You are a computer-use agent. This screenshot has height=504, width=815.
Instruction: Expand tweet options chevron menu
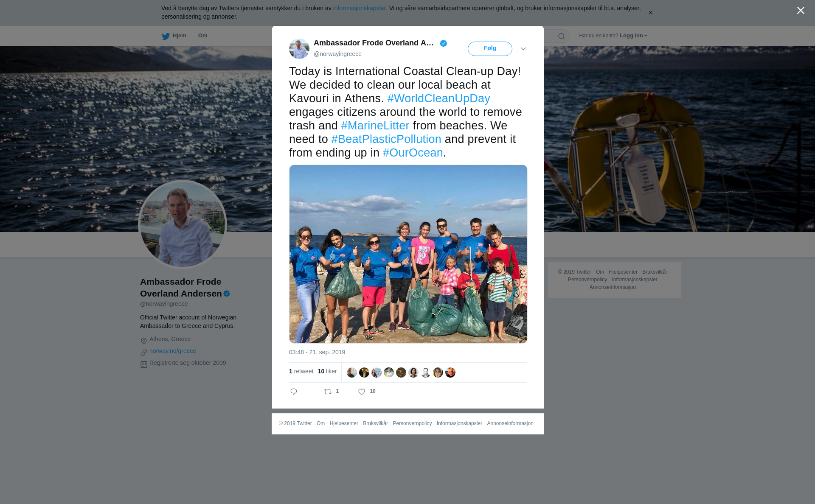523,49
